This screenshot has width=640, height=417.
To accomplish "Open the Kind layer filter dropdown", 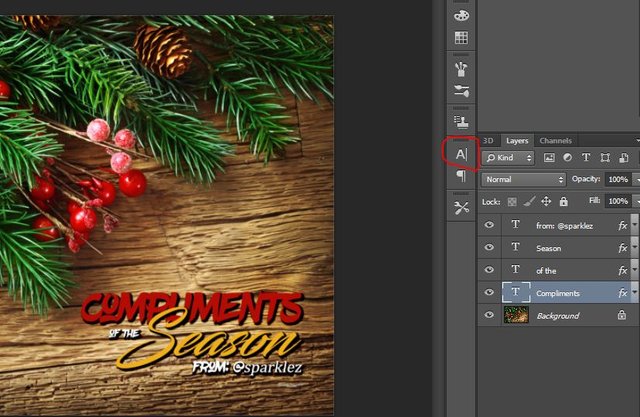I will click(x=508, y=157).
